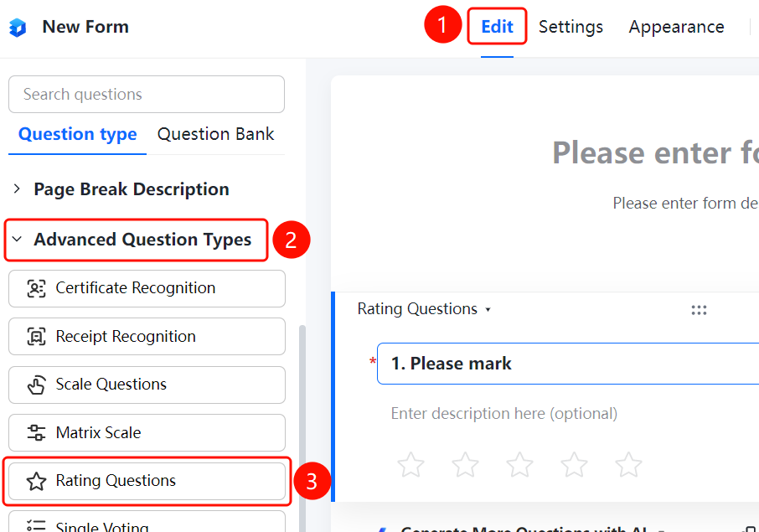Image resolution: width=759 pixels, height=532 pixels.
Task: Open the Rating Questions type dropdown in the card
Action: (x=424, y=309)
